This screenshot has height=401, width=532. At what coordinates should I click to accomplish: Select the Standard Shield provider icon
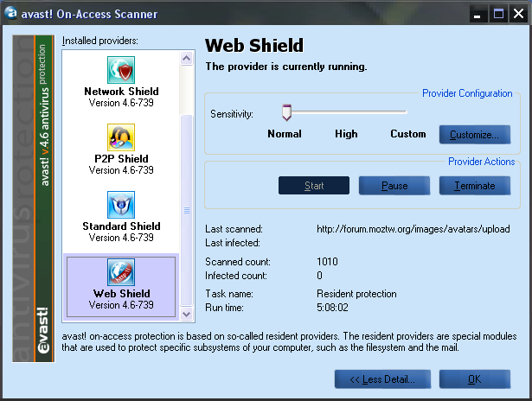click(x=121, y=205)
